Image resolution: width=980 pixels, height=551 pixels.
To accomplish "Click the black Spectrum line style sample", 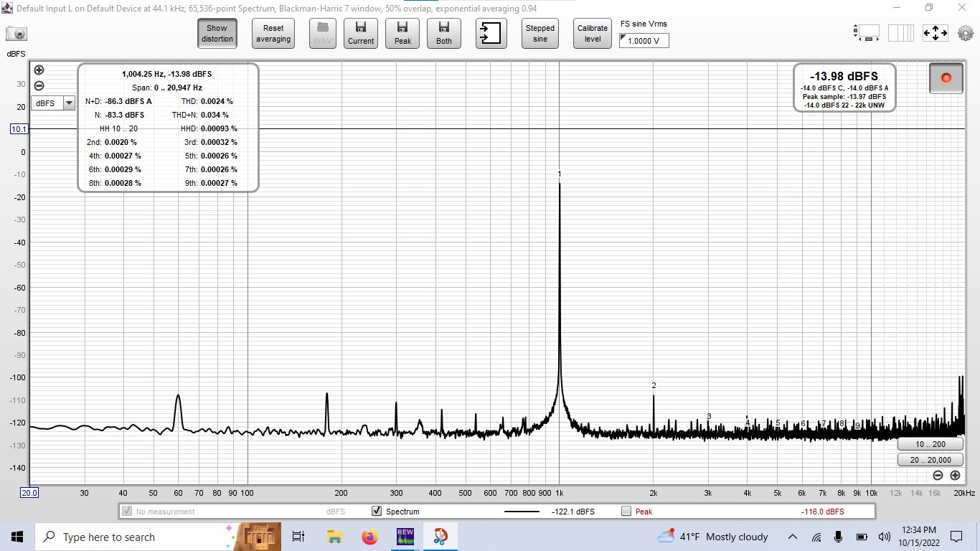I will point(522,512).
